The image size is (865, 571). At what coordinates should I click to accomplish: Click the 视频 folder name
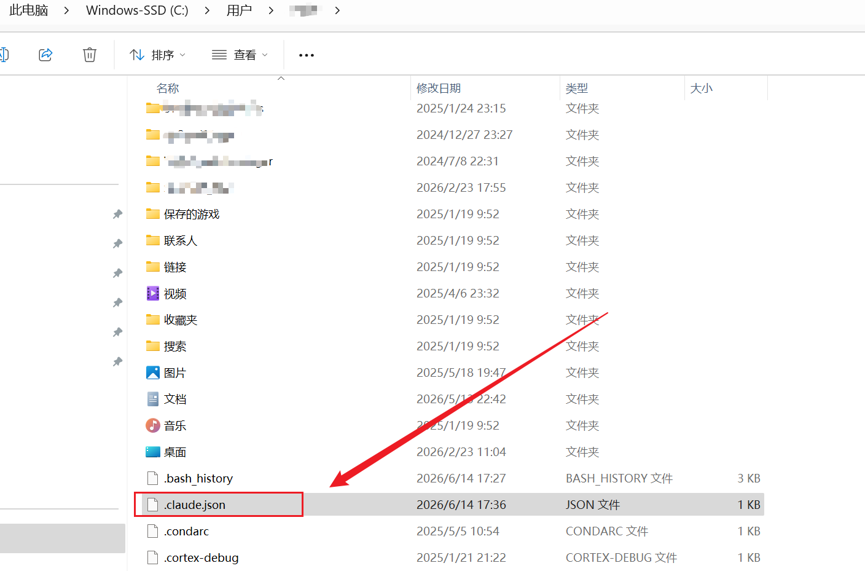(x=175, y=293)
